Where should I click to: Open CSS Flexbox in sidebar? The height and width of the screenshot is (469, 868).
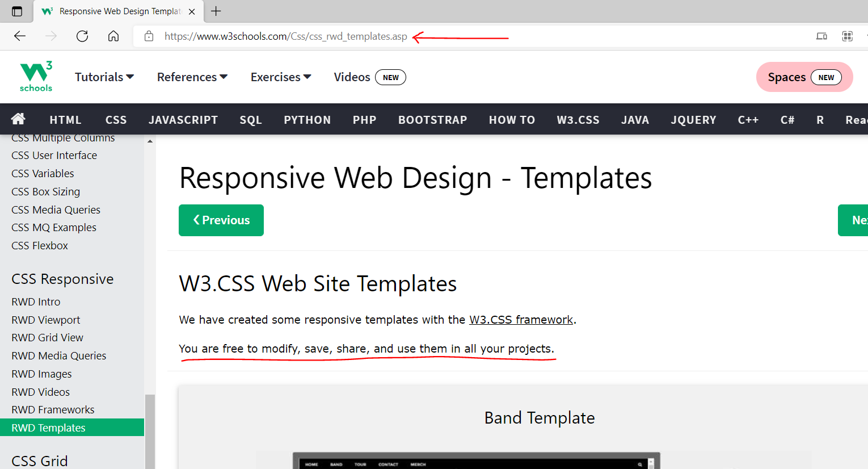[x=40, y=246]
